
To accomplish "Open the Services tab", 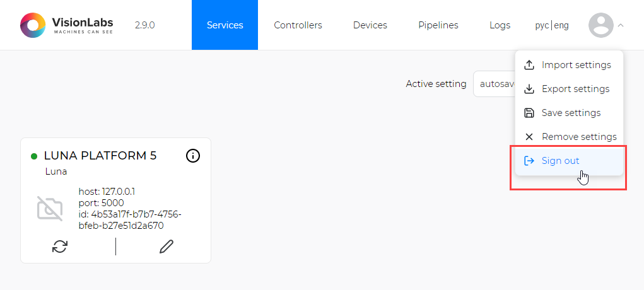I will [225, 25].
